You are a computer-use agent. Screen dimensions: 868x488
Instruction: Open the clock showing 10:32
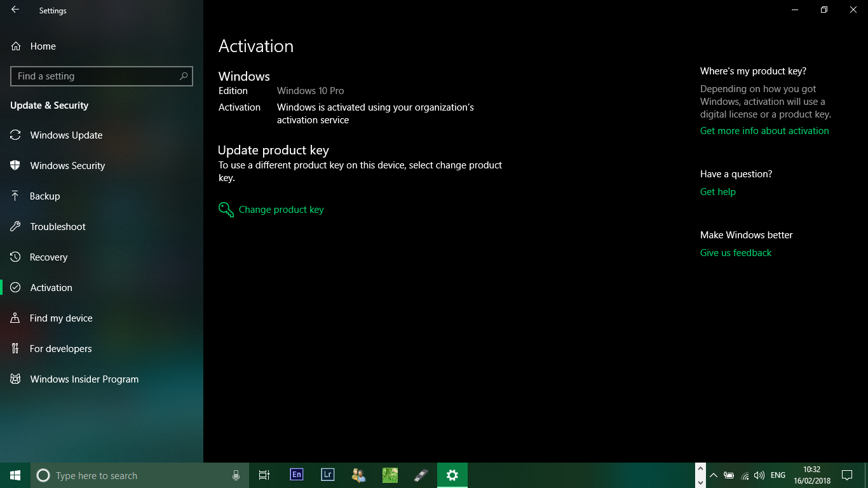point(811,475)
